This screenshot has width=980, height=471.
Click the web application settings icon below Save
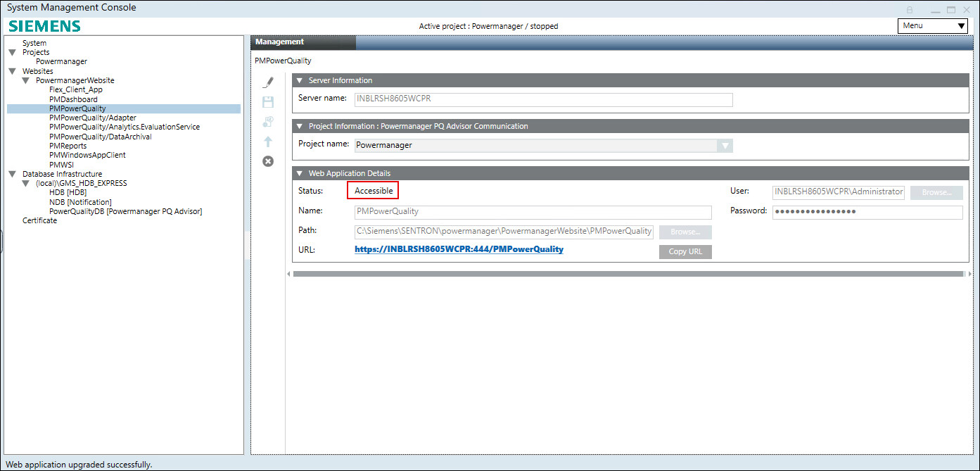(x=268, y=122)
